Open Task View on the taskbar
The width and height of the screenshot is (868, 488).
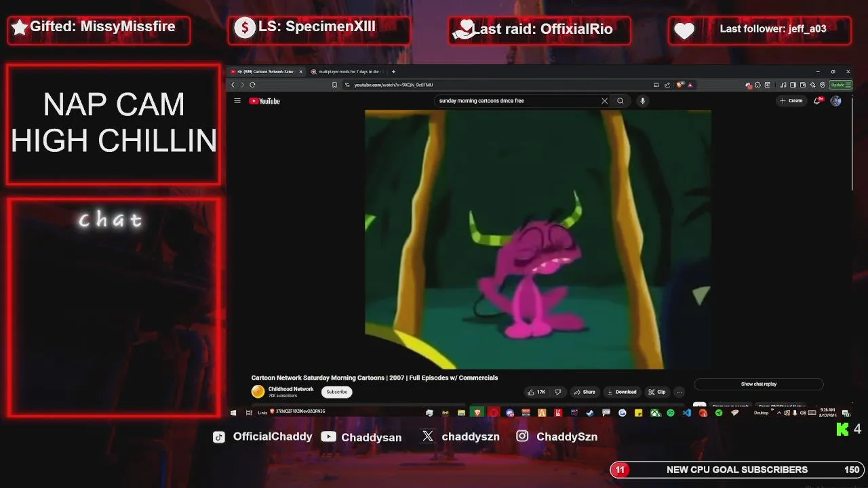249,412
